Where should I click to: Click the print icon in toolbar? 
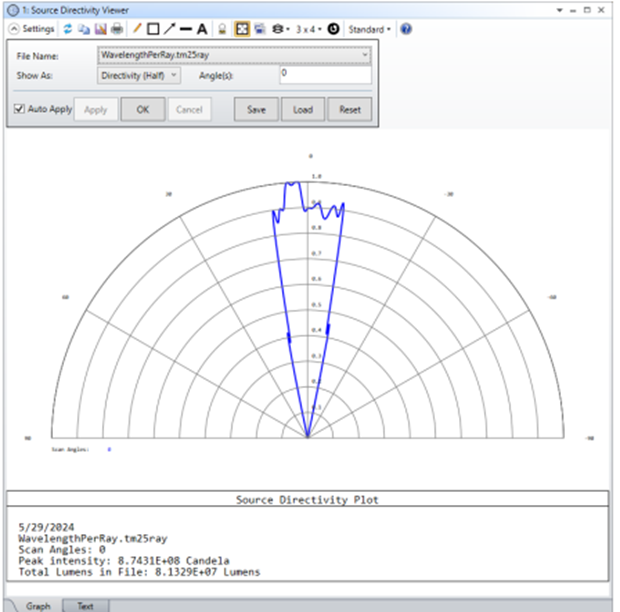[117, 29]
